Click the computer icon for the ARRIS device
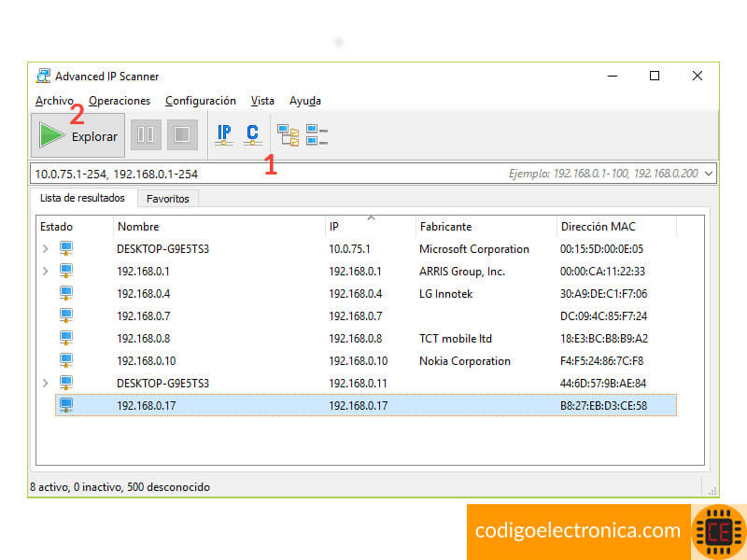This screenshot has width=747, height=560. (x=66, y=271)
